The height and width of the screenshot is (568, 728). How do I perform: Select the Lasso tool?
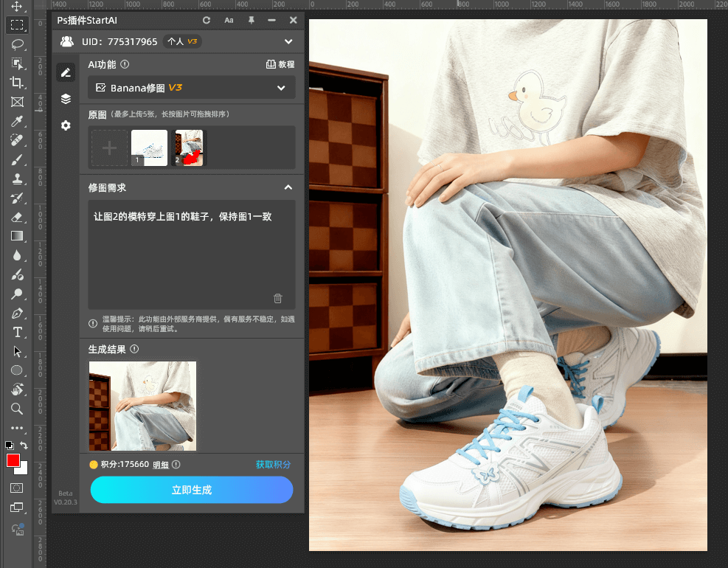point(16,44)
